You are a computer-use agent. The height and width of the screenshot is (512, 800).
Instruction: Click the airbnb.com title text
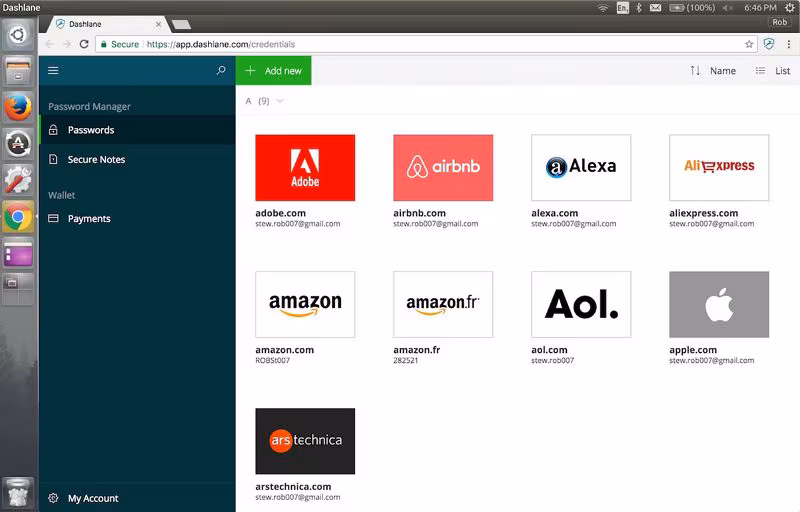pos(419,213)
